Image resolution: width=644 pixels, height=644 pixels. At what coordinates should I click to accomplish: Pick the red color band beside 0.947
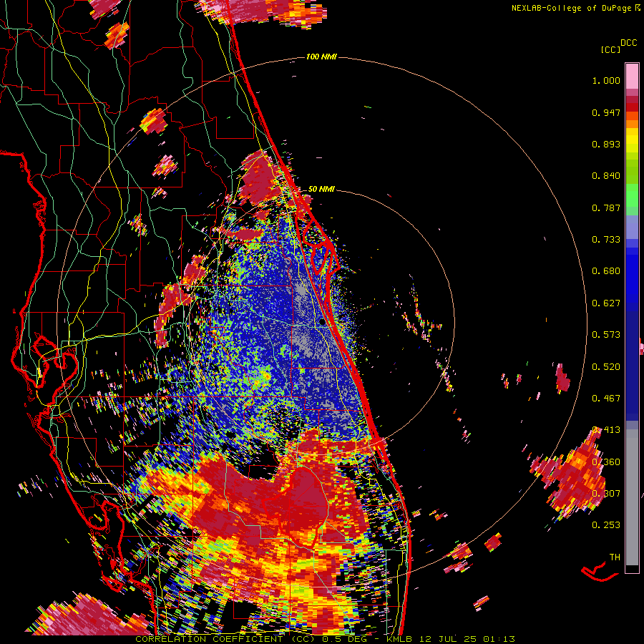click(632, 107)
